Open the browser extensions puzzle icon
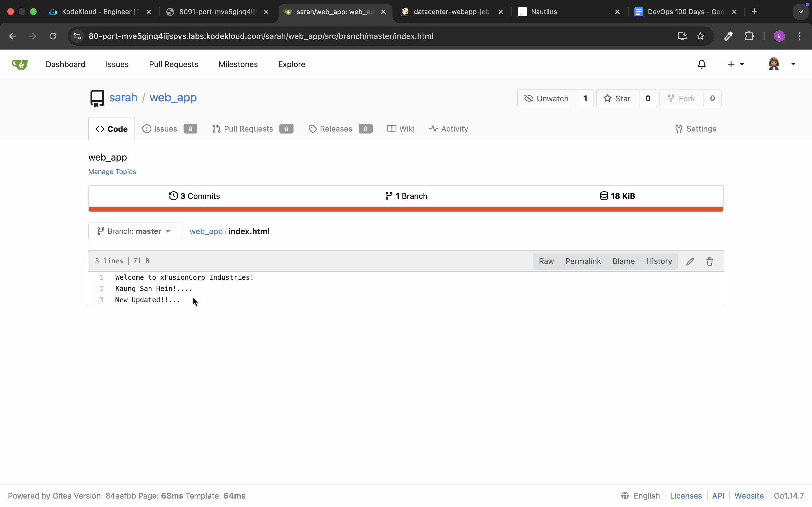Image resolution: width=812 pixels, height=507 pixels. [x=749, y=36]
